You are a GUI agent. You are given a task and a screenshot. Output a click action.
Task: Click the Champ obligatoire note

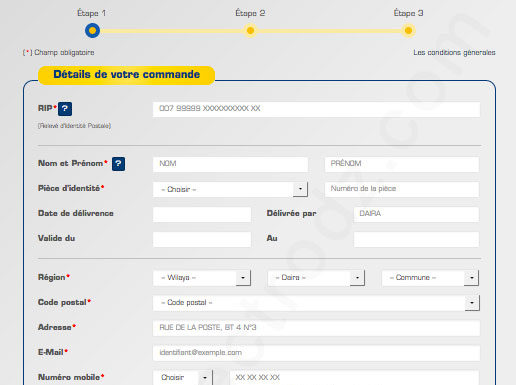pyautogui.click(x=58, y=52)
